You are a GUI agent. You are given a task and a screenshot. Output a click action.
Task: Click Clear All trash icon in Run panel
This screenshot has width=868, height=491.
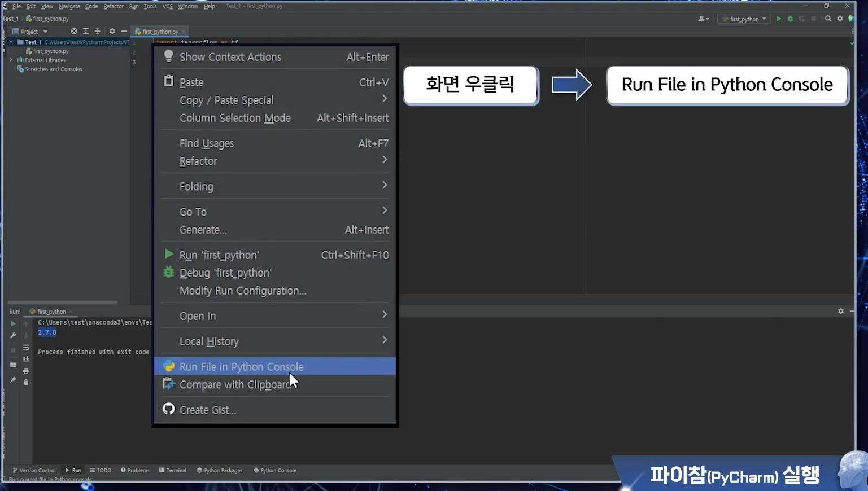click(x=26, y=383)
